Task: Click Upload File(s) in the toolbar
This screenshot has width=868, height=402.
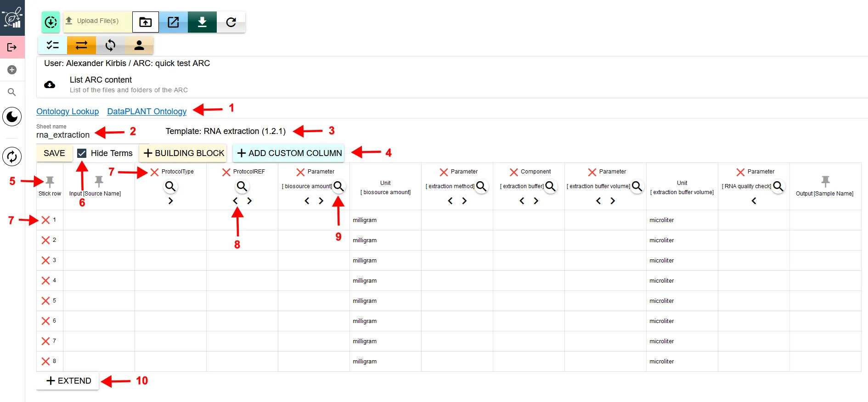Action: [97, 21]
